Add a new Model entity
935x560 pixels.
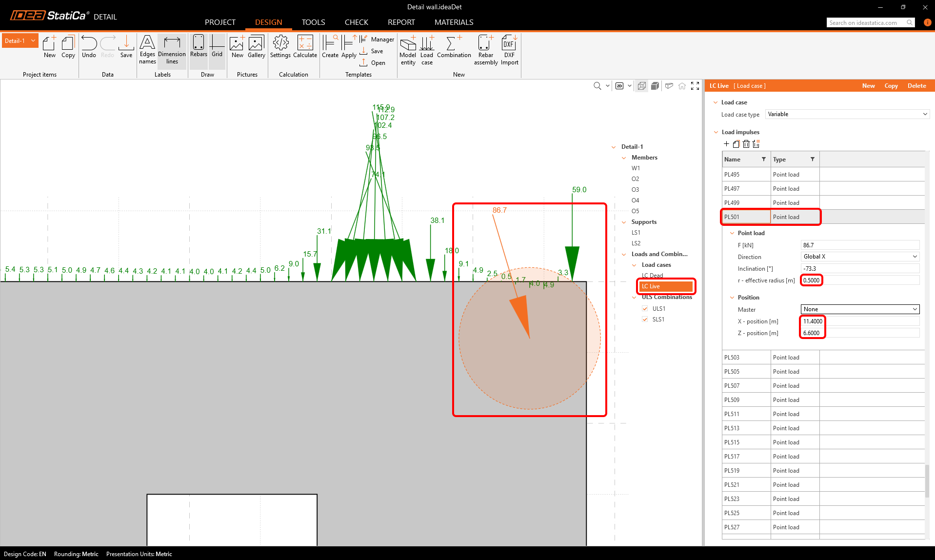pyautogui.click(x=408, y=49)
